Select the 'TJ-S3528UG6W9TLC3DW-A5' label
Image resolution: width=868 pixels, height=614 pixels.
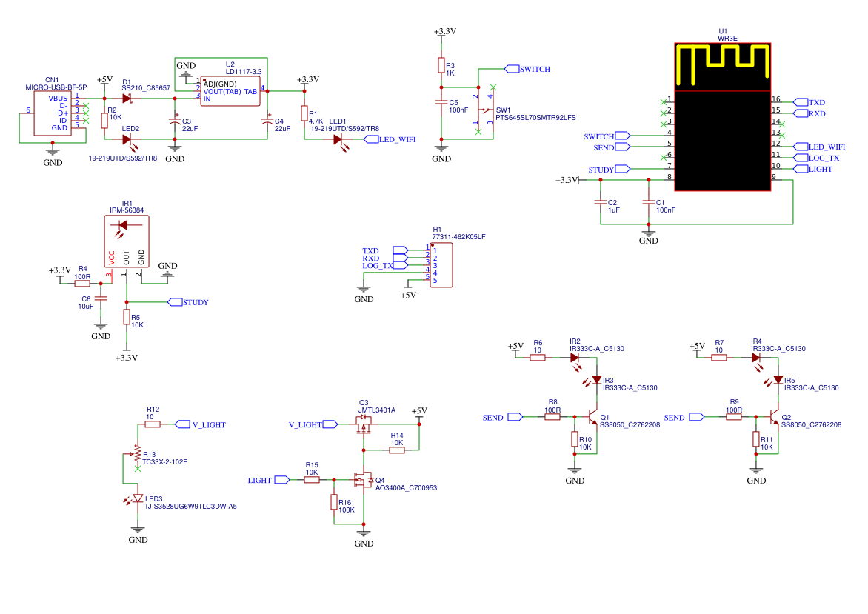pos(190,506)
